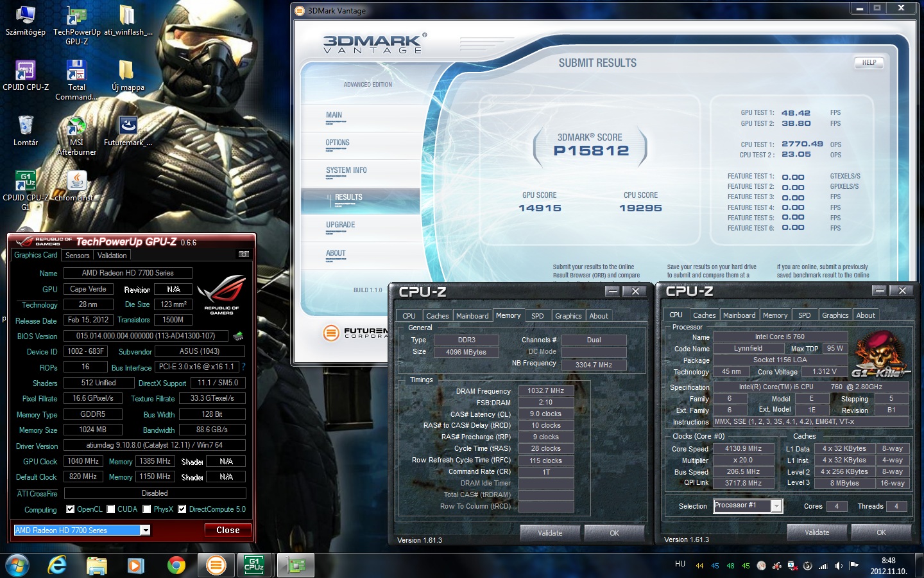Open About tab in right CPU-Z window
The height and width of the screenshot is (578, 924).
point(866,315)
